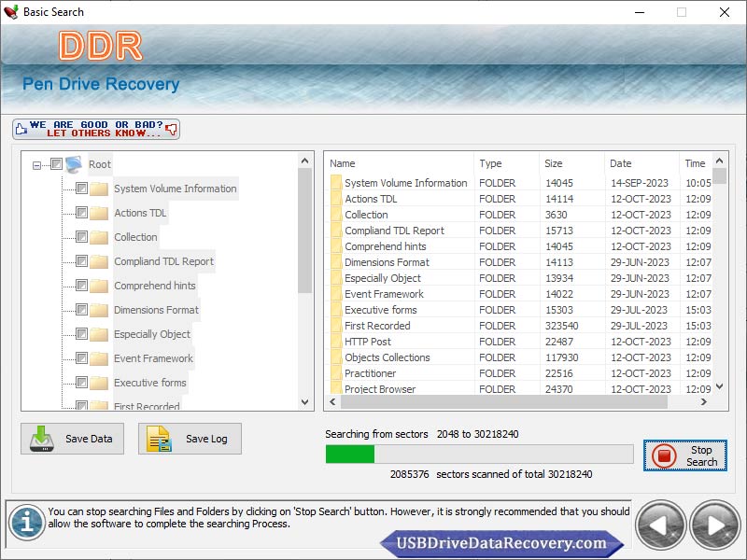Toggle the Actions TDL checkbox
Image resolution: width=747 pixels, height=560 pixels.
(81, 213)
